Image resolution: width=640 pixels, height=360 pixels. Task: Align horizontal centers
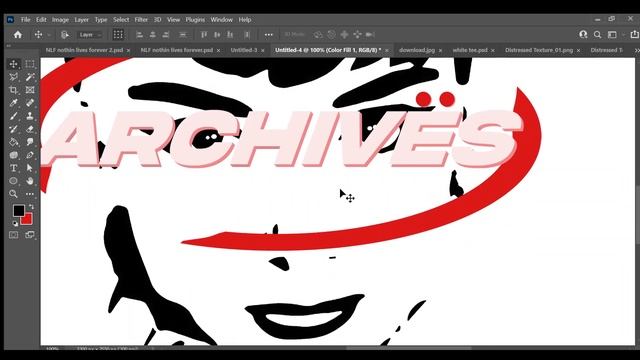(153, 35)
